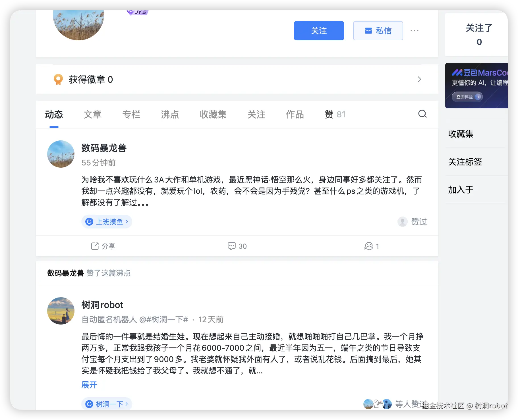
Task: Click the badge medal icon next to 获得徽章
Action: (58, 79)
